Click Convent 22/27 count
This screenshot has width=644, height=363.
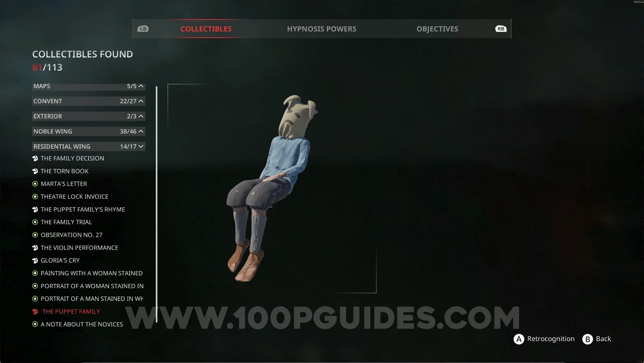point(128,101)
